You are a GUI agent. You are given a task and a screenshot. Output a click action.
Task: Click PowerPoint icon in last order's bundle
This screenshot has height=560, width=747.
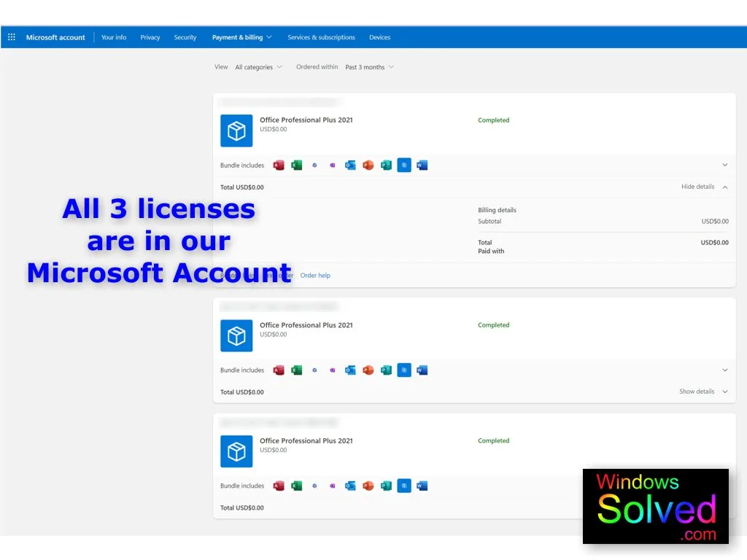tap(368, 486)
